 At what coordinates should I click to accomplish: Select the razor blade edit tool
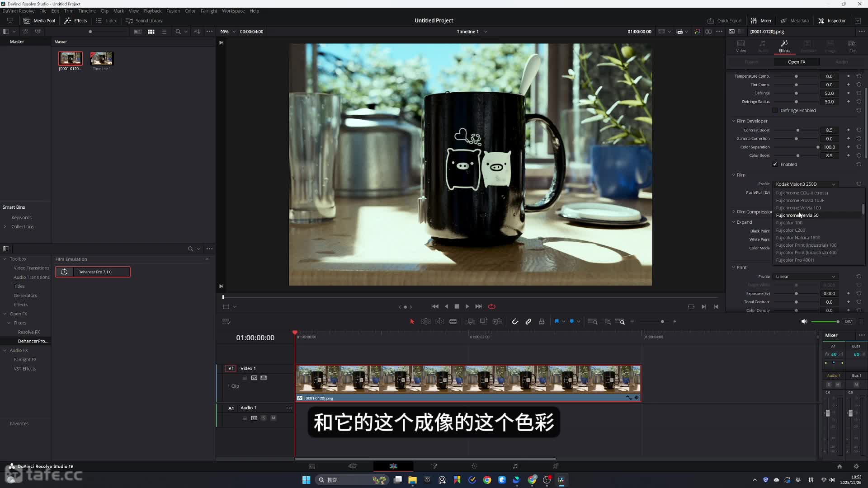(453, 322)
